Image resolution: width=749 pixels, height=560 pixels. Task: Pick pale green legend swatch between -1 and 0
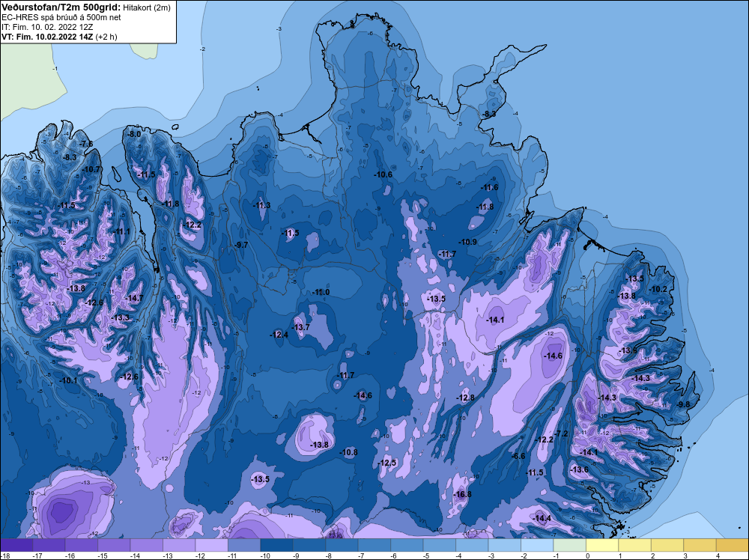click(x=569, y=545)
